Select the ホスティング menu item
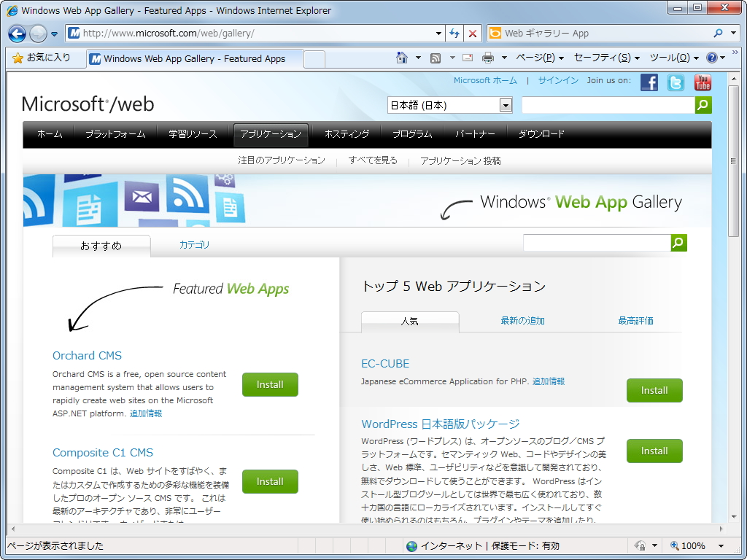 347,134
